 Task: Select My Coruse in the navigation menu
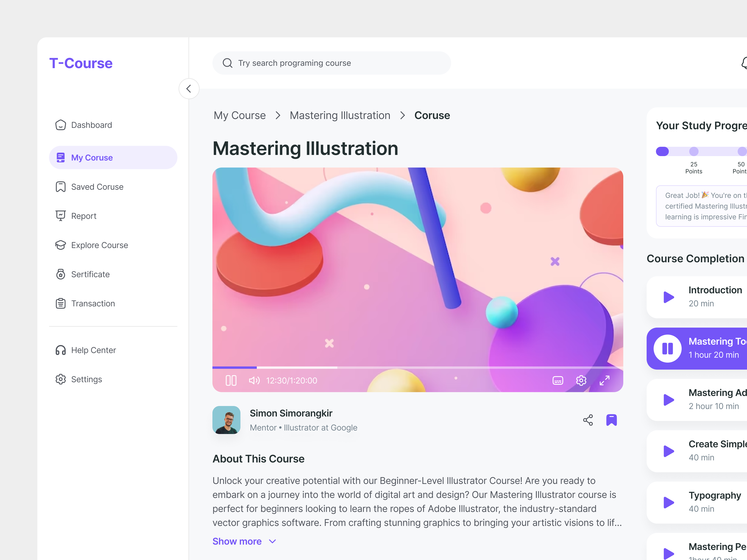click(92, 157)
